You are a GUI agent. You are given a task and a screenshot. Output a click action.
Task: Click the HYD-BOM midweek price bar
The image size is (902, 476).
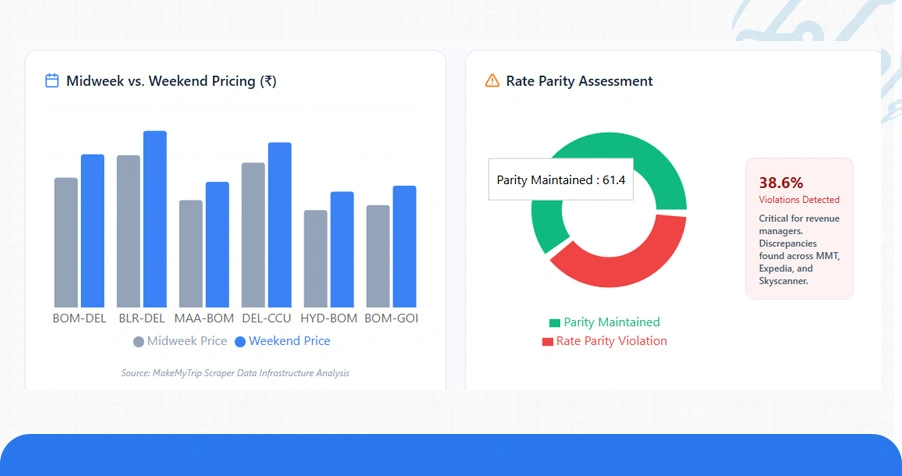(x=315, y=258)
